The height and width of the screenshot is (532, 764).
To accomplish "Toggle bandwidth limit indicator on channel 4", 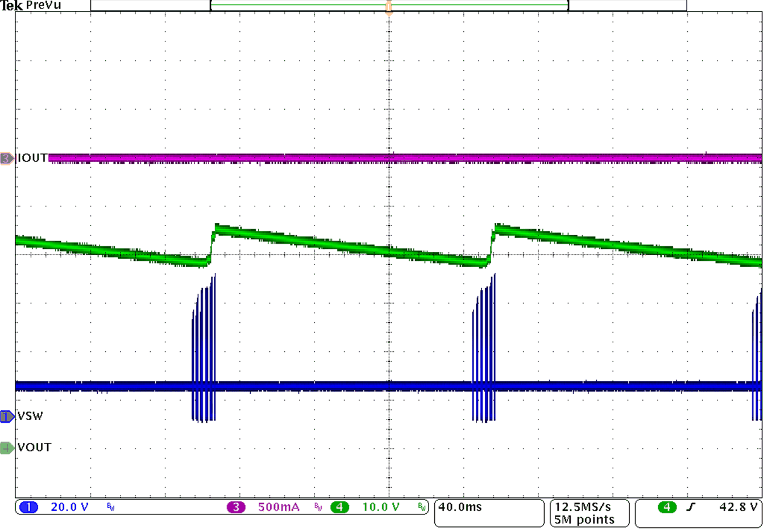I will [x=421, y=506].
